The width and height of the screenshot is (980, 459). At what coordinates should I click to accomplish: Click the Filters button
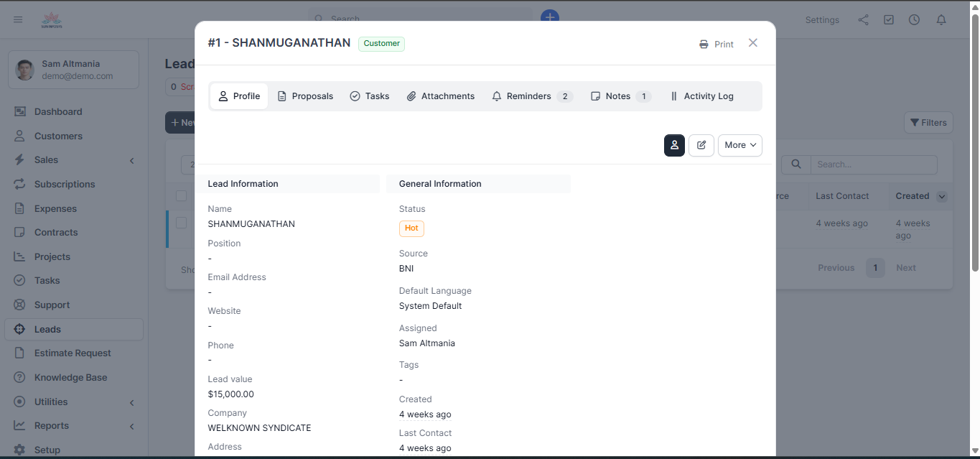point(928,122)
